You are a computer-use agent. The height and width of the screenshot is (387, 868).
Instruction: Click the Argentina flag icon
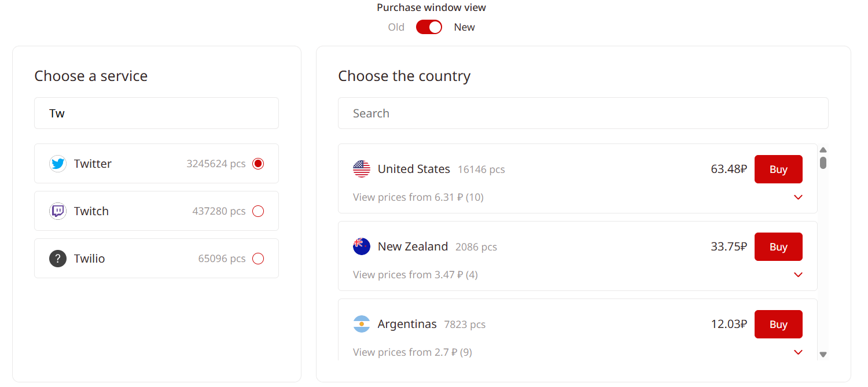point(362,324)
